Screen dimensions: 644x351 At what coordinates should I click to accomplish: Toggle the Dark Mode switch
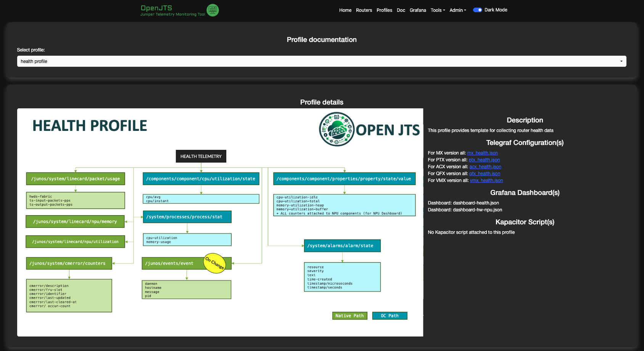click(477, 10)
